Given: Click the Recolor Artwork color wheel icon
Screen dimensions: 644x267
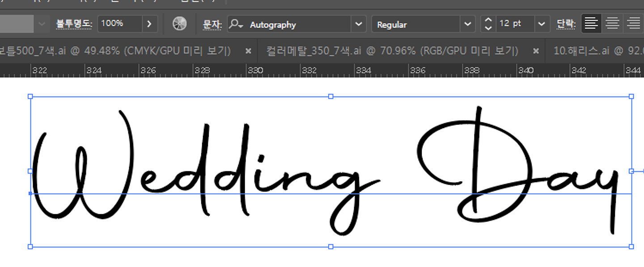Looking at the screenshot, I should pyautogui.click(x=180, y=24).
